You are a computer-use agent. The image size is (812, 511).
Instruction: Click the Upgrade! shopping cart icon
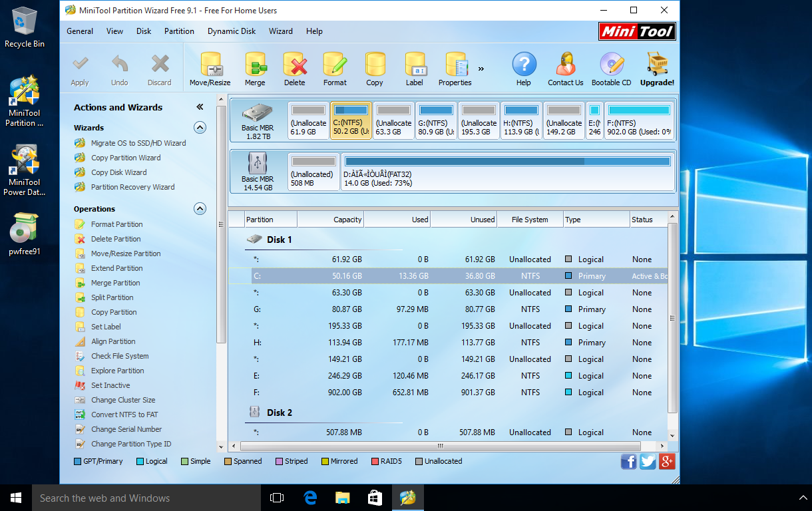tap(658, 65)
